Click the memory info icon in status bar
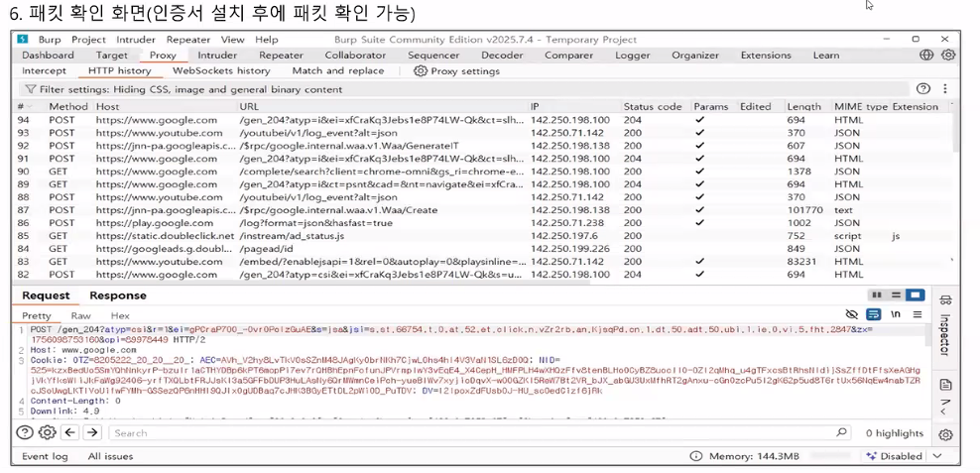 (x=695, y=456)
